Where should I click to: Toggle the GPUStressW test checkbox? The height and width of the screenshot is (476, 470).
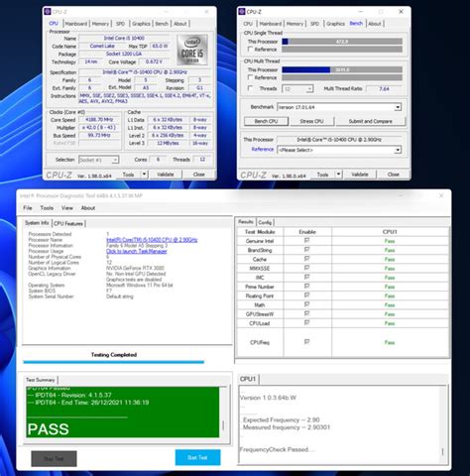point(307,313)
